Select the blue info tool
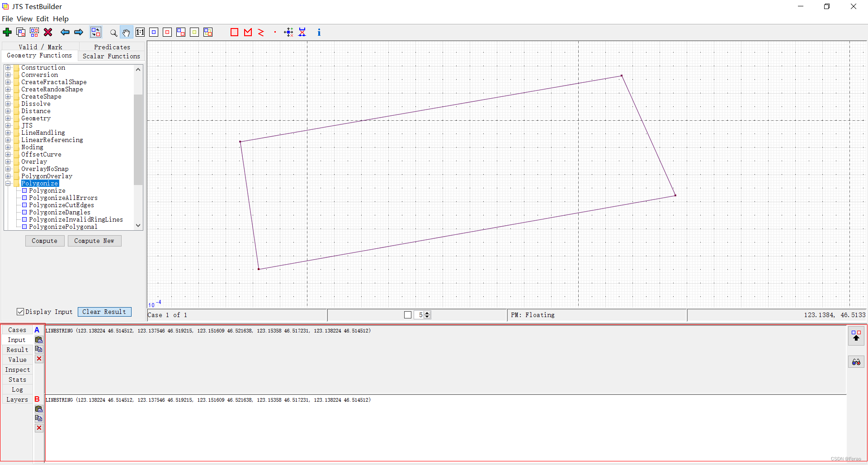 (319, 32)
